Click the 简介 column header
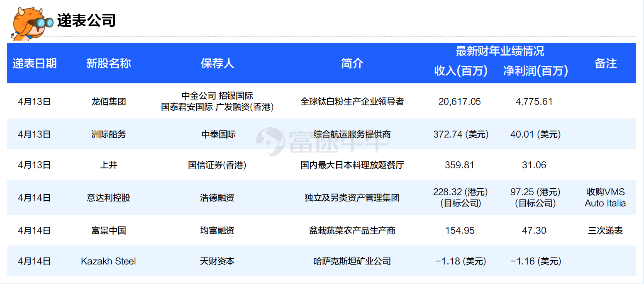Screen dimensions: 644x284 coord(352,63)
